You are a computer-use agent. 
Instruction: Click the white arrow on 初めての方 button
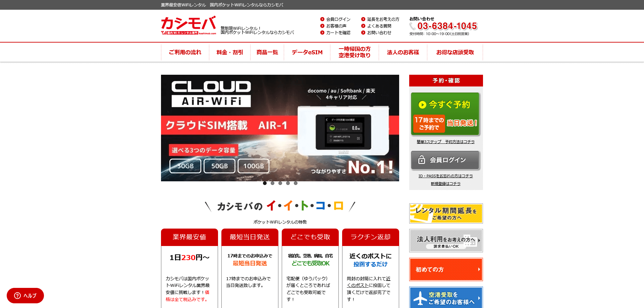point(479,269)
